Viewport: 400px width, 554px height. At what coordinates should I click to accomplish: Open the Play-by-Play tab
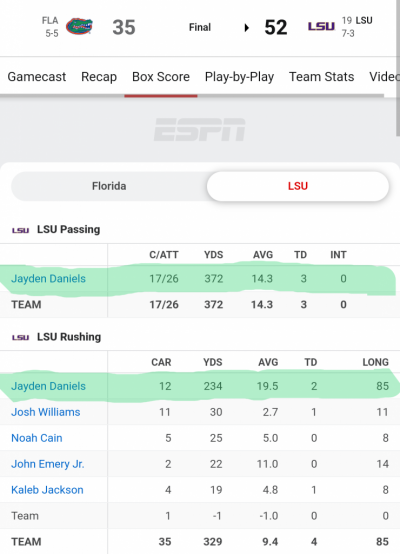pos(240,77)
